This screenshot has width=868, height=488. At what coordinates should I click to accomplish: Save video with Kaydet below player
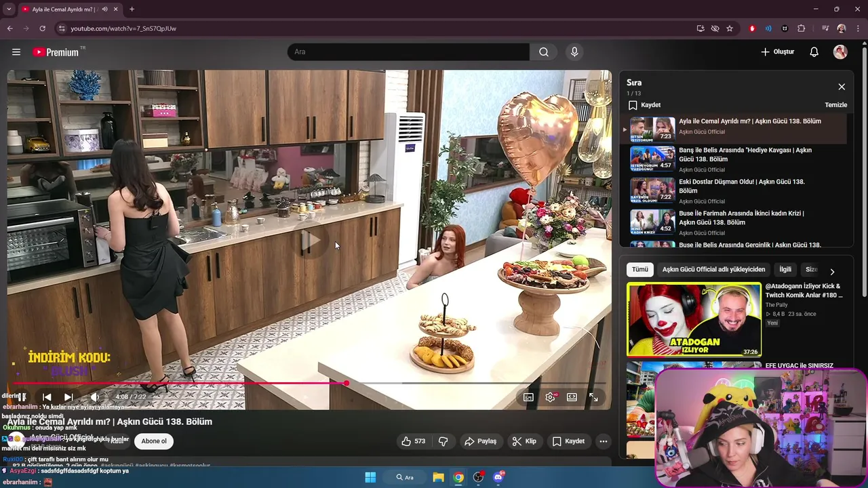pyautogui.click(x=568, y=441)
